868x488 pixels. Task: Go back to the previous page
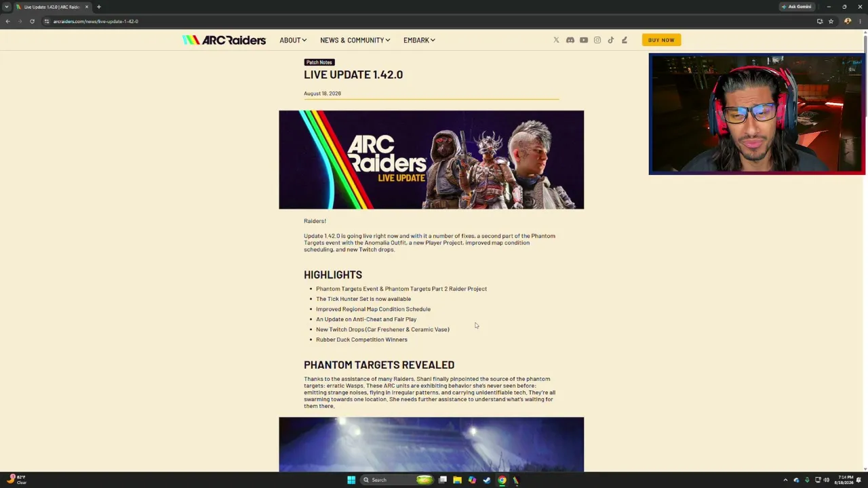pyautogui.click(x=7, y=21)
